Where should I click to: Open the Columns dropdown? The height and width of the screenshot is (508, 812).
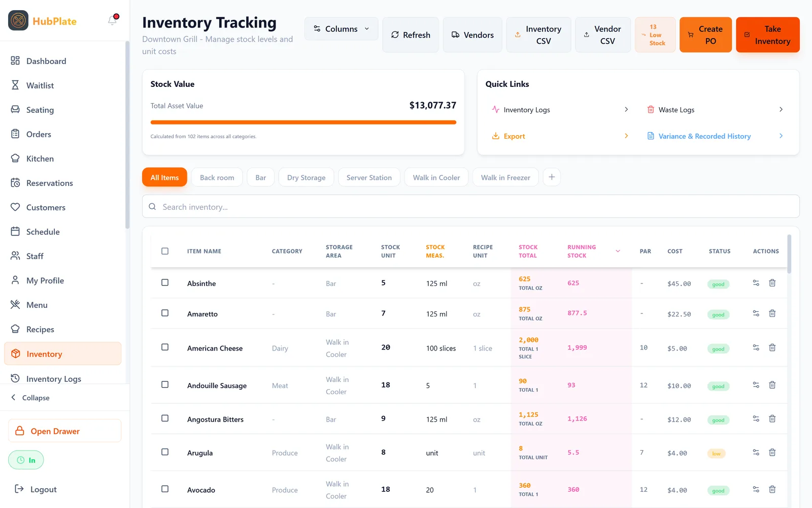tap(341, 29)
